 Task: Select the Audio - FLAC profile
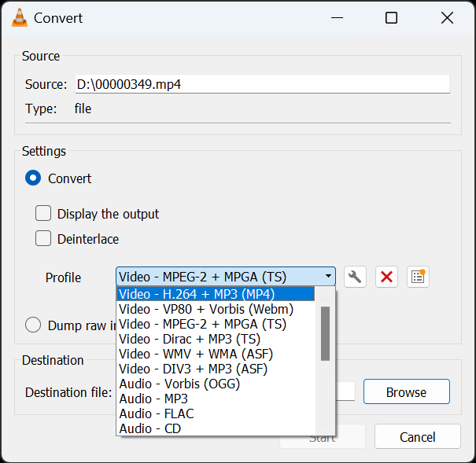pyautogui.click(x=216, y=413)
